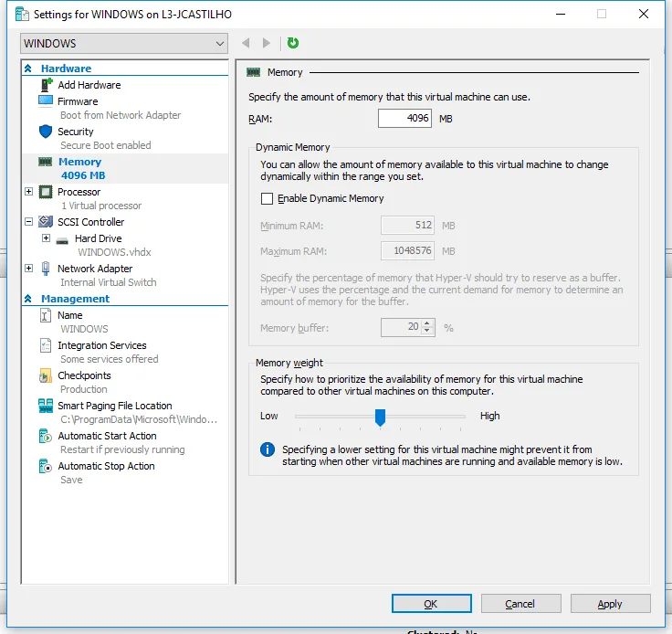Click the Security shield icon
Viewport: 672px width, 634px height.
point(46,132)
